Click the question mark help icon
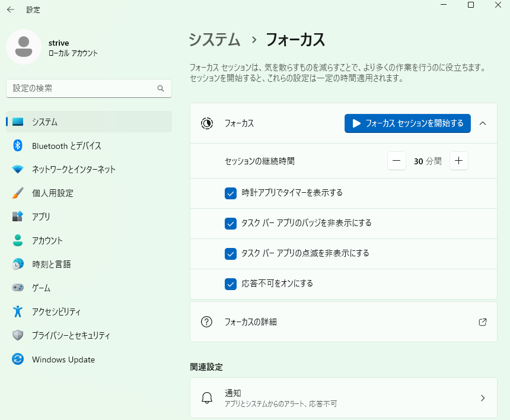The width and height of the screenshot is (510, 420). point(206,322)
